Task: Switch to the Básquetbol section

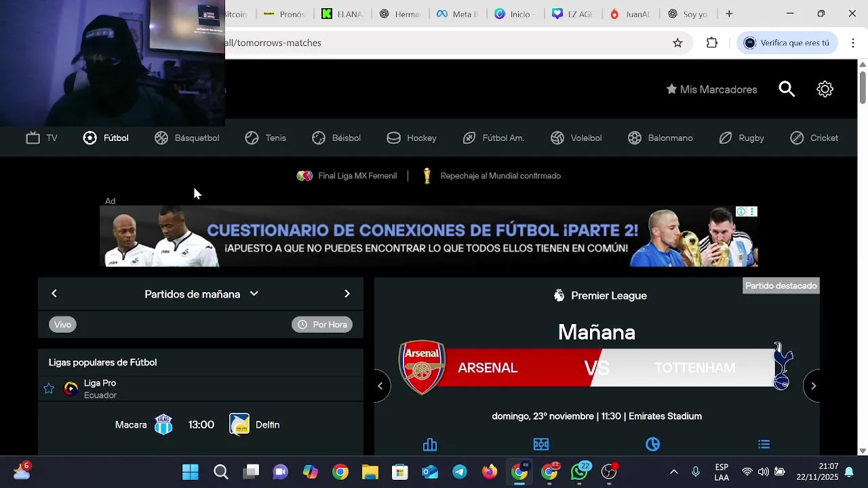Action: [x=186, y=138]
